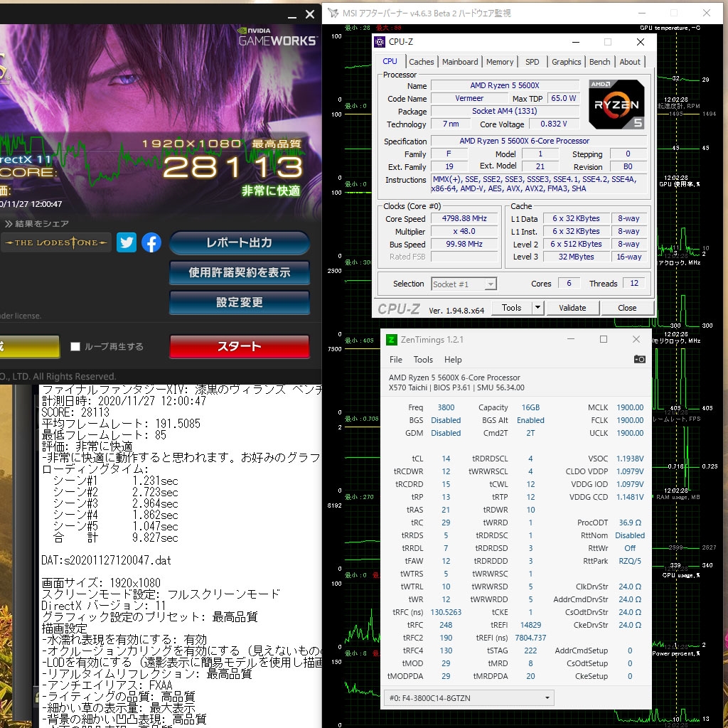Click the 結果をシェア share results text
This screenshot has width=728, height=728.
(x=37, y=224)
